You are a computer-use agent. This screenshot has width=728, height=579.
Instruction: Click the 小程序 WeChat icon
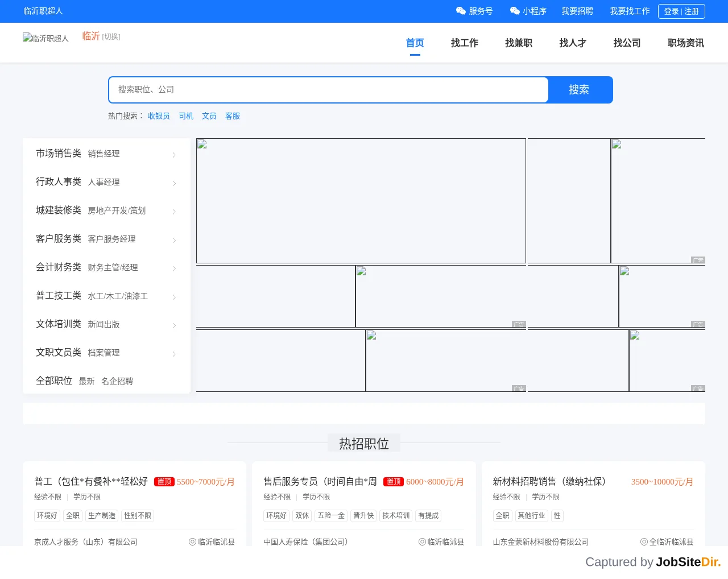(515, 11)
